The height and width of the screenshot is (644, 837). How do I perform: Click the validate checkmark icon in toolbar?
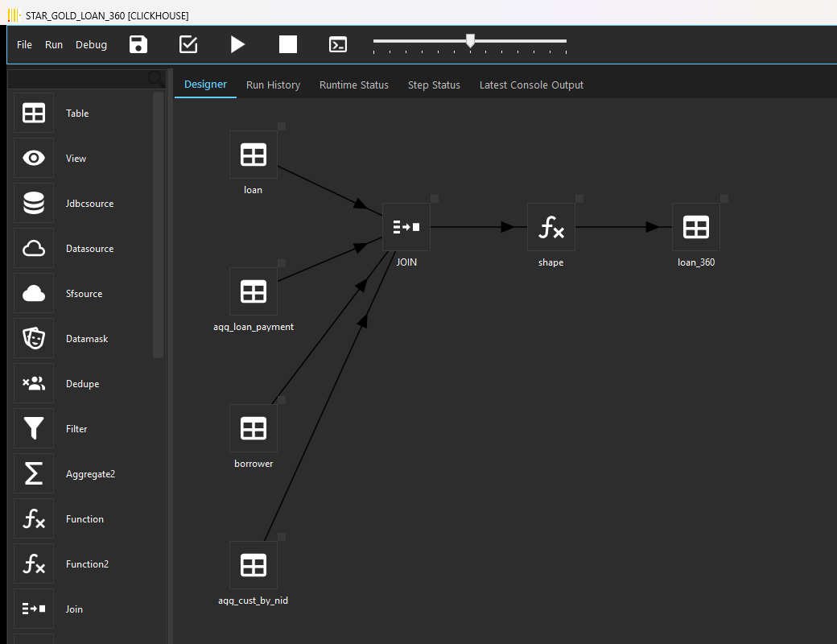(x=188, y=44)
